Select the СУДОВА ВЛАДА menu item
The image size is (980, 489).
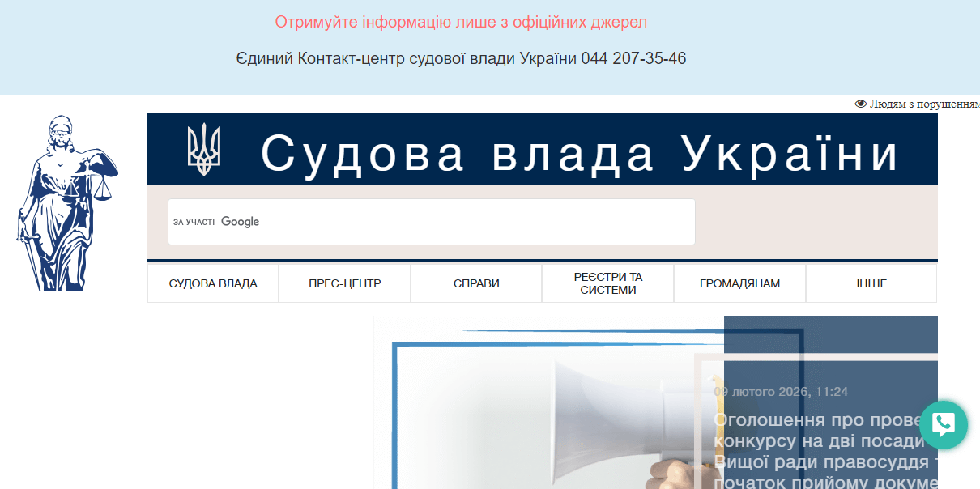point(212,283)
